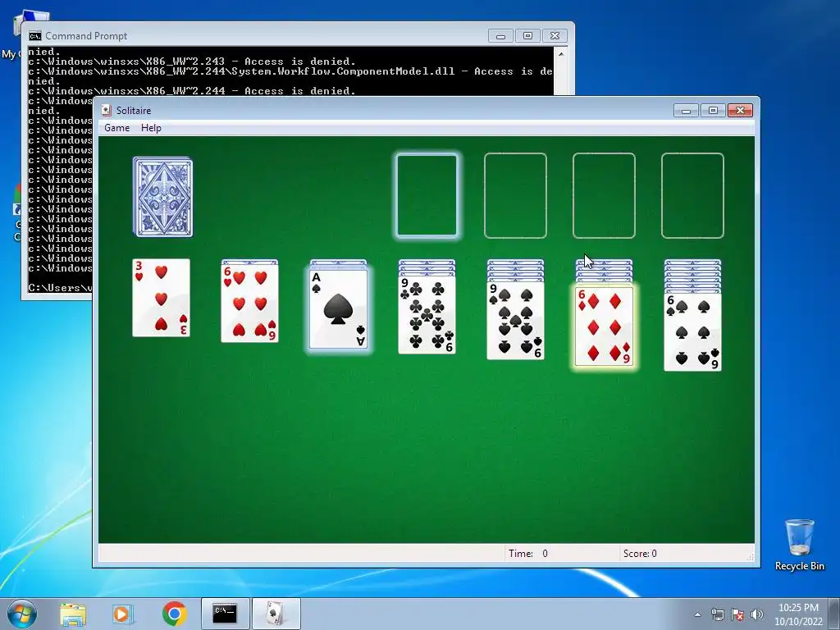Switch to Command Prompt taskbar button
Screen dimensions: 840x630
pyautogui.click(x=225, y=614)
